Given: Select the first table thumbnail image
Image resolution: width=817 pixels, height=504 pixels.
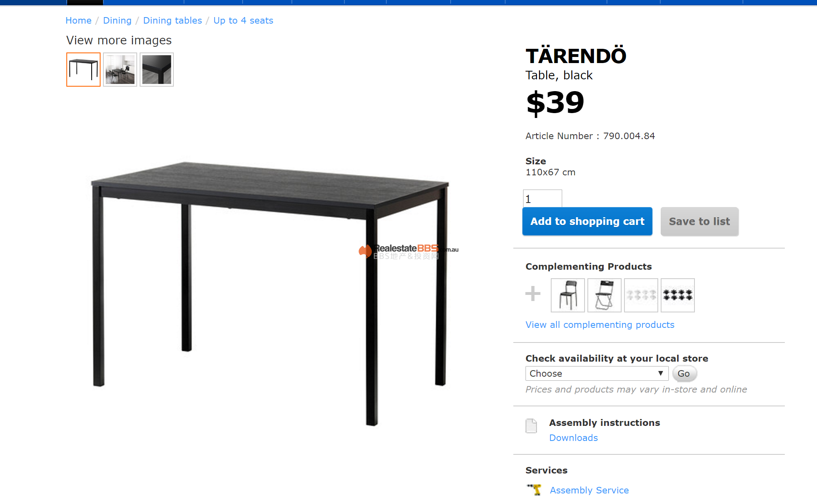Looking at the screenshot, I should tap(83, 70).
